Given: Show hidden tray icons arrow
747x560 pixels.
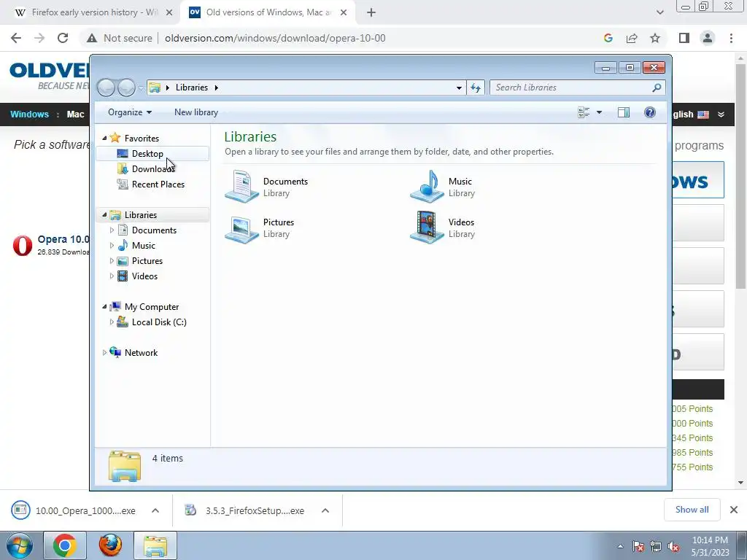Looking at the screenshot, I should (x=620, y=546).
